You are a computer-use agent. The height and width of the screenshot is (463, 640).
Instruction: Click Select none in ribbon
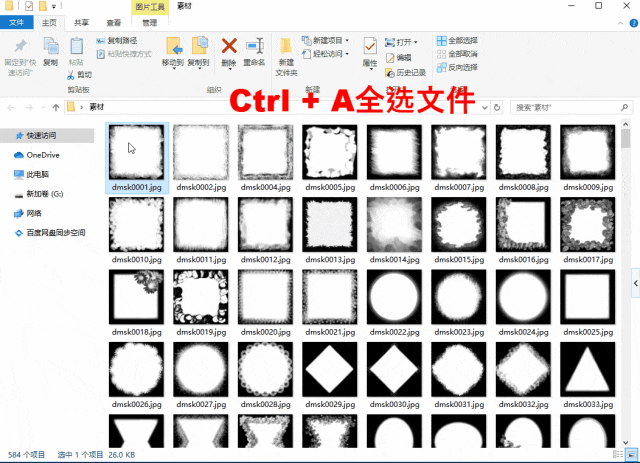[457, 54]
